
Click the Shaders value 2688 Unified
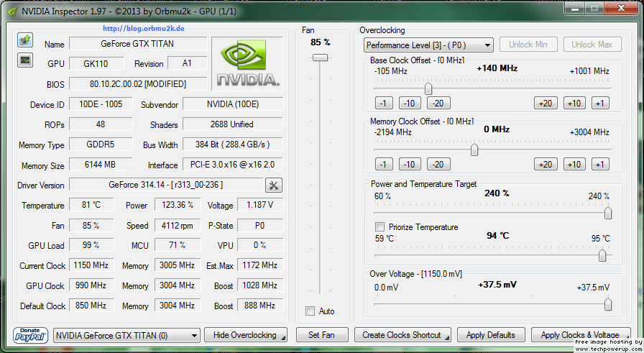pyautogui.click(x=232, y=124)
